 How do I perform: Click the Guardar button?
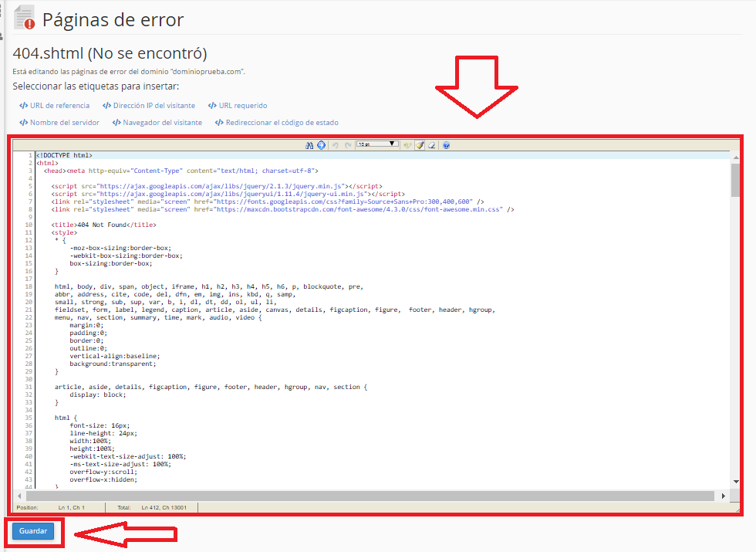click(x=32, y=531)
